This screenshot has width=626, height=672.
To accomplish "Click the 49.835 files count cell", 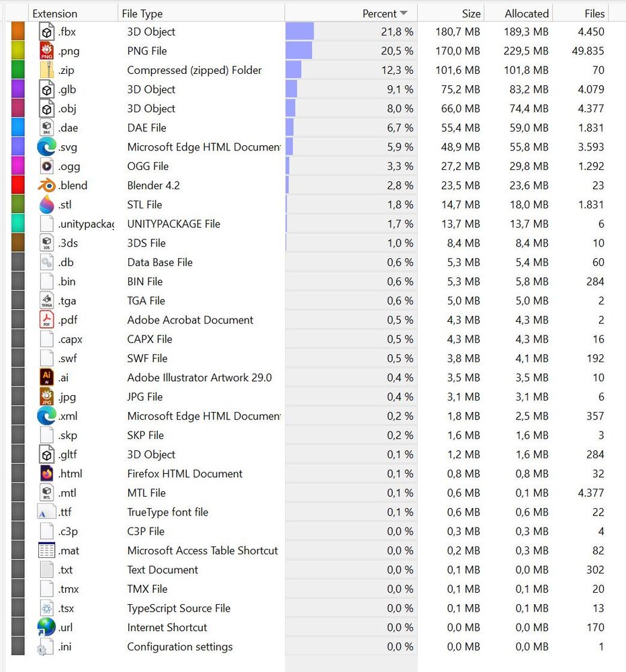I will pyautogui.click(x=588, y=50).
